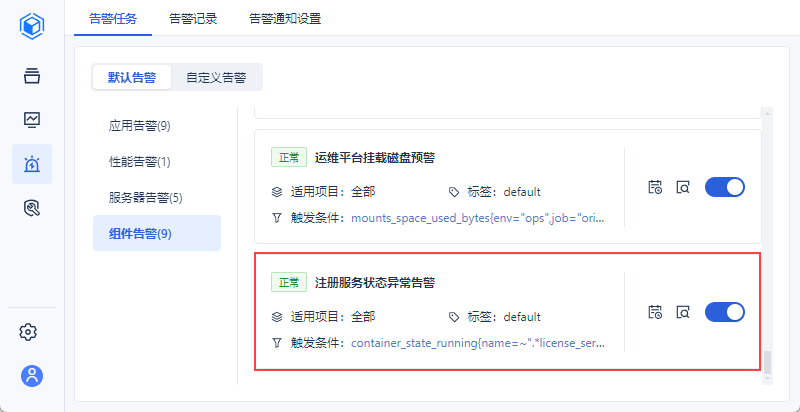Toggle off 注册服务状态异常告警 alert switch
This screenshot has width=800, height=412.
725,312
